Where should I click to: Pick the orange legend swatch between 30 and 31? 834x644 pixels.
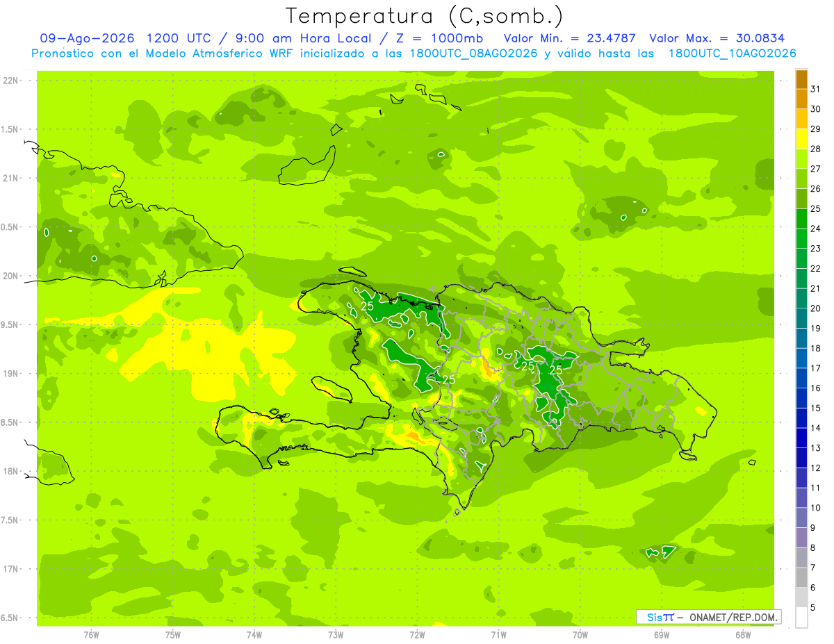[801, 99]
